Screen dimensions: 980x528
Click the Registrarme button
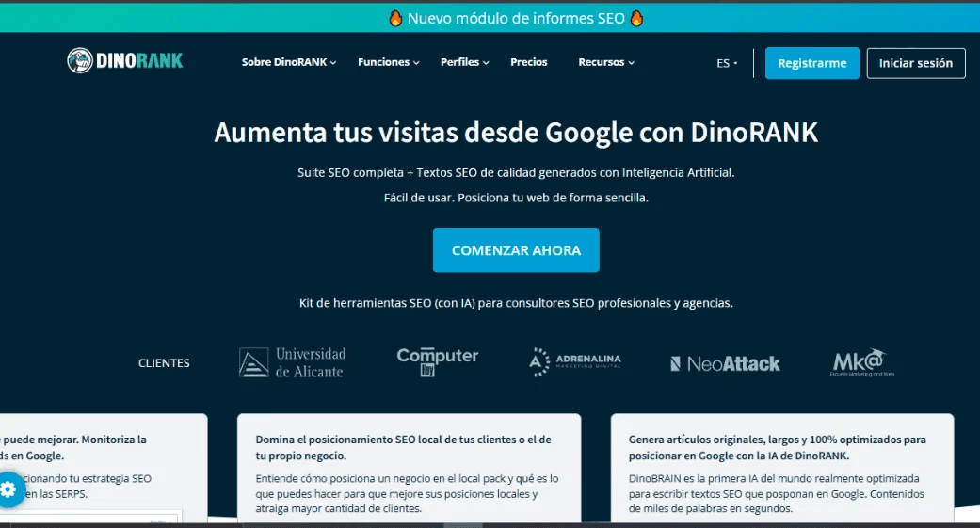click(x=811, y=63)
